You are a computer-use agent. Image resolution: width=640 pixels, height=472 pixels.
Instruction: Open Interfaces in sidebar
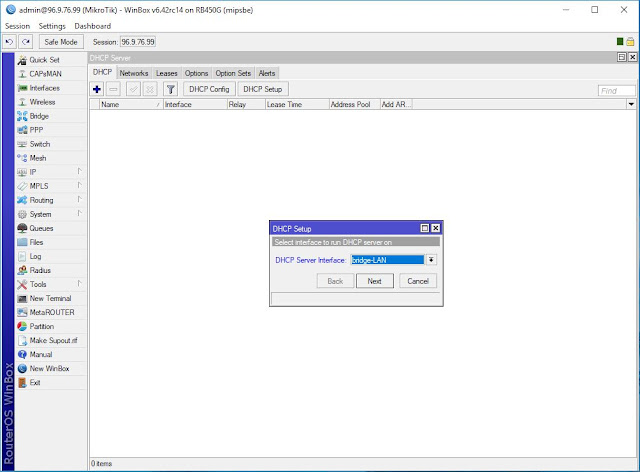[x=51, y=88]
